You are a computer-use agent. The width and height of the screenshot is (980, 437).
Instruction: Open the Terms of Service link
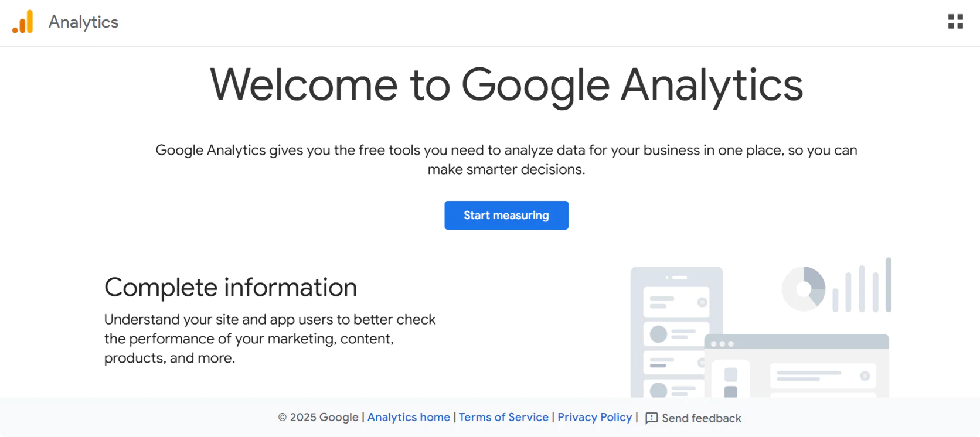click(503, 417)
